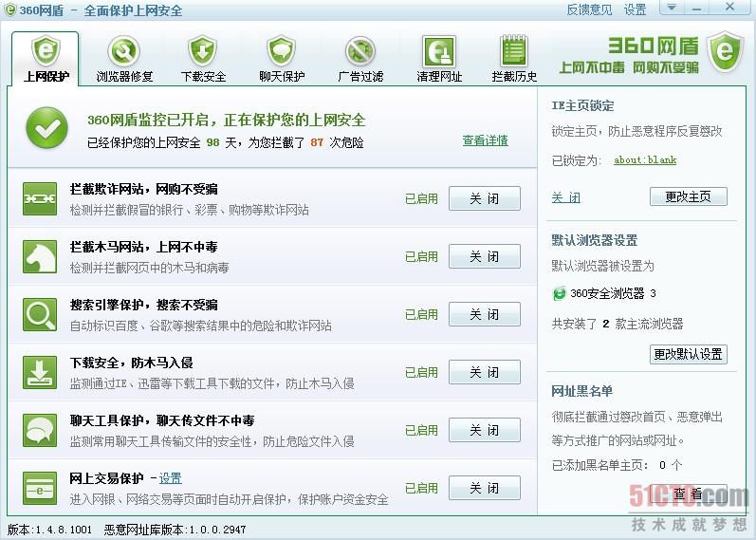Go to the 聊天保护 tab
Screen dimensions: 756x540
coord(282,59)
